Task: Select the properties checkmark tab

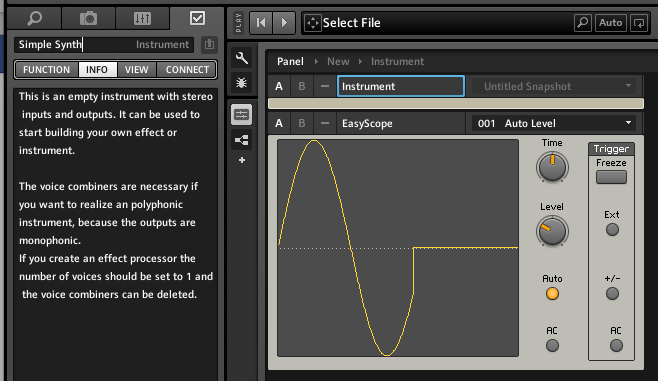Action: [x=197, y=18]
